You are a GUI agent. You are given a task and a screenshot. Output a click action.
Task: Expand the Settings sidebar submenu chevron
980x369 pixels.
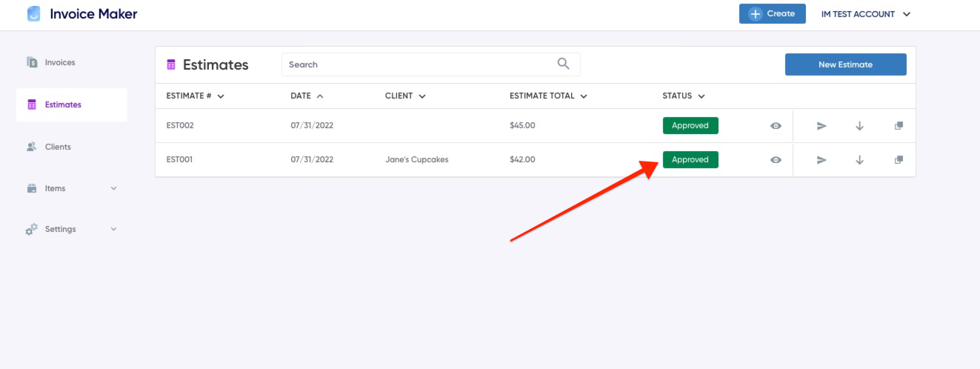click(113, 229)
